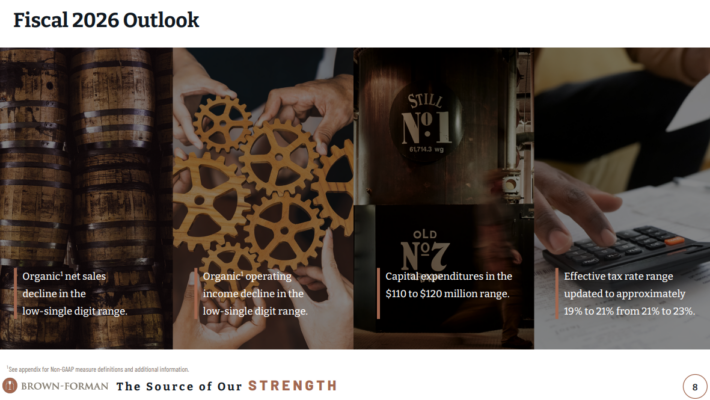Click the Organic net sales decline text
The height and width of the screenshot is (400, 710).
tap(75, 294)
